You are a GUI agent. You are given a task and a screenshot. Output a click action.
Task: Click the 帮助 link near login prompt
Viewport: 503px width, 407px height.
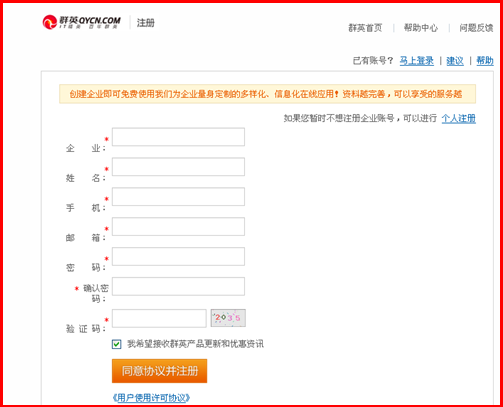(485, 61)
